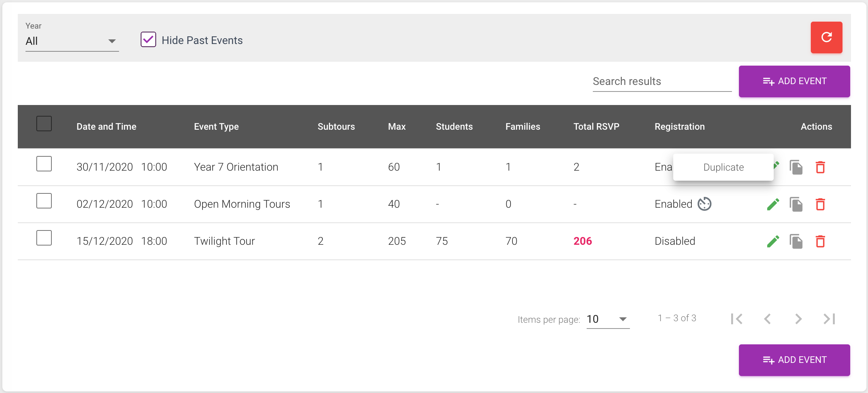
Task: Select Duplicate from the context menu
Action: coord(723,167)
